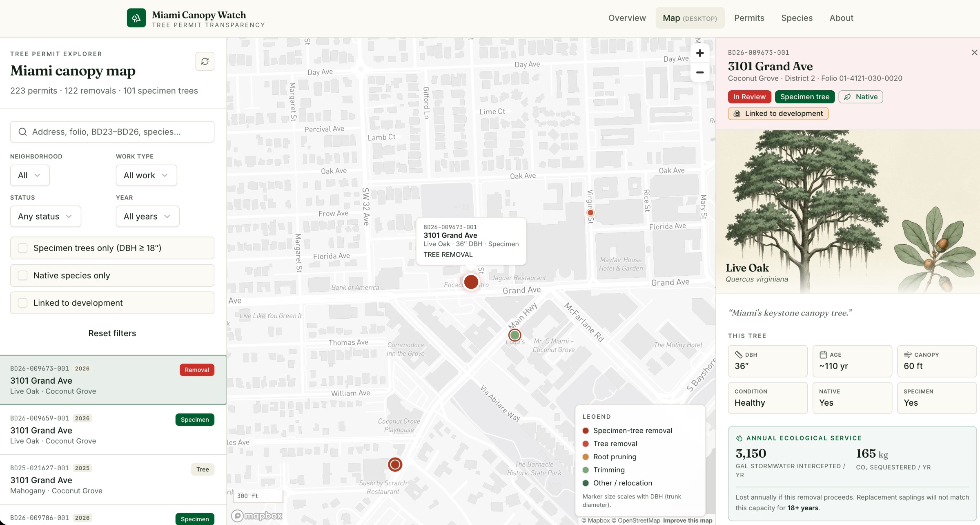980x525 pixels.
Task: Click the Linked to development badge
Action: tap(778, 114)
